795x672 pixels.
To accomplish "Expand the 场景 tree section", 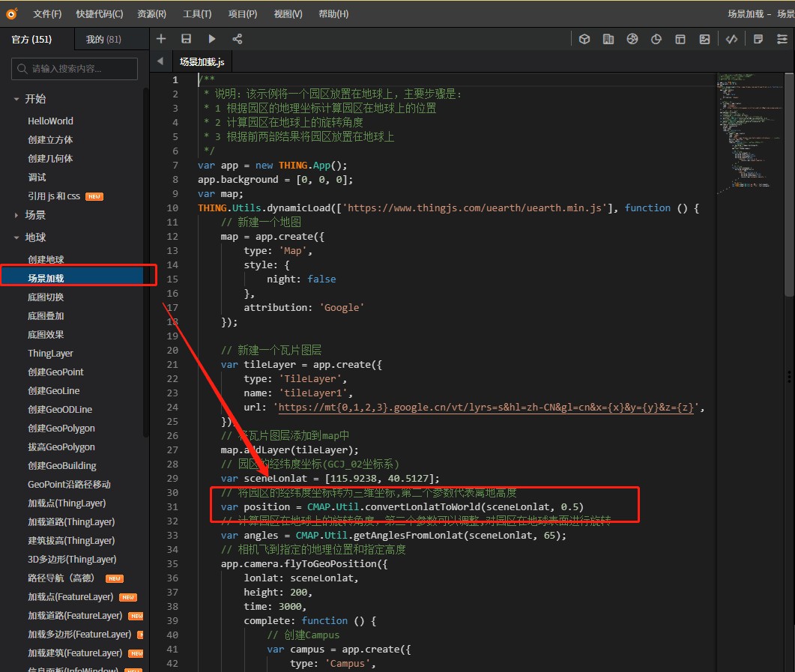I will coord(16,215).
